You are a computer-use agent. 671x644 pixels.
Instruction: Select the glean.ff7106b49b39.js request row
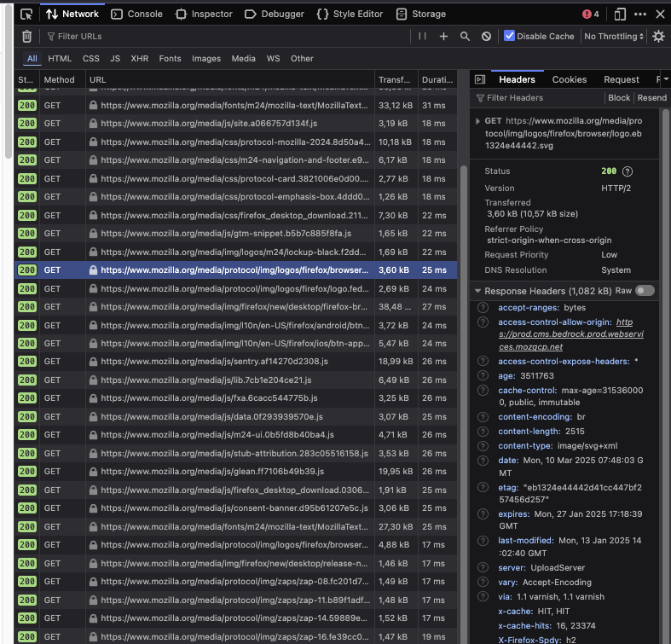(236, 472)
